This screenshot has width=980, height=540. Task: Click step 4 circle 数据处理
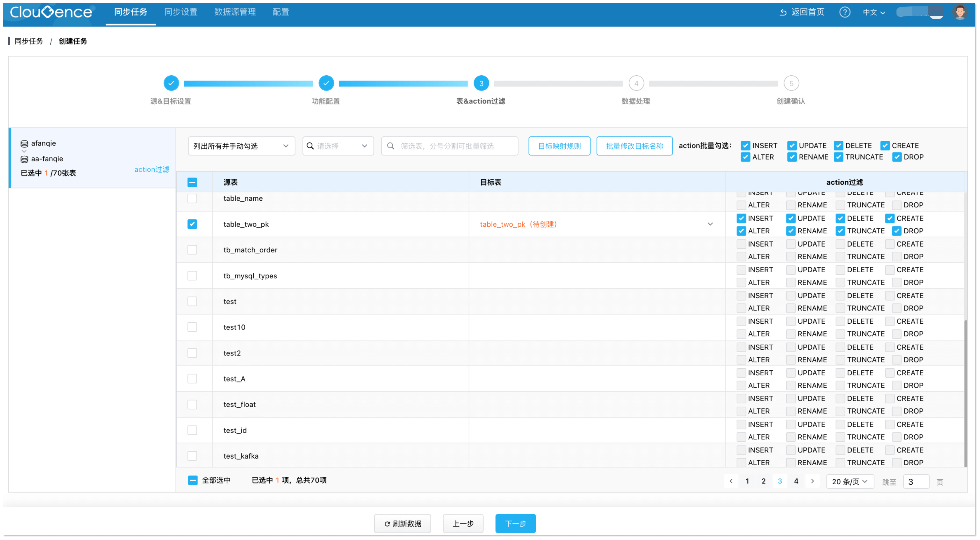[x=636, y=83]
